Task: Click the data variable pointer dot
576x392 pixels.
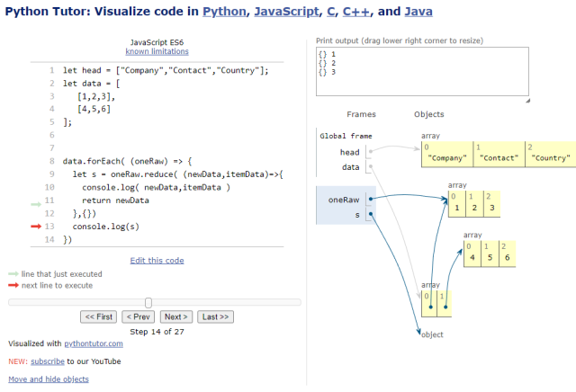Action: [x=371, y=166]
